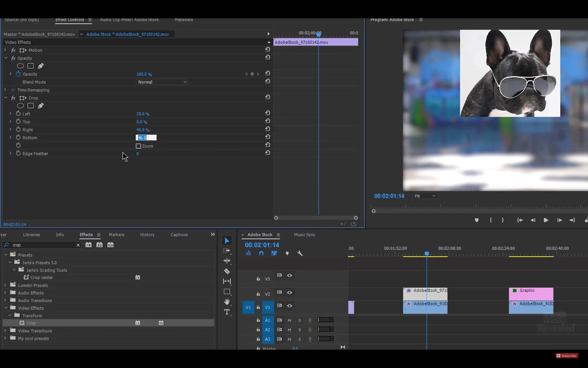Select the Type tool
This screenshot has width=588, height=368.
click(x=227, y=312)
